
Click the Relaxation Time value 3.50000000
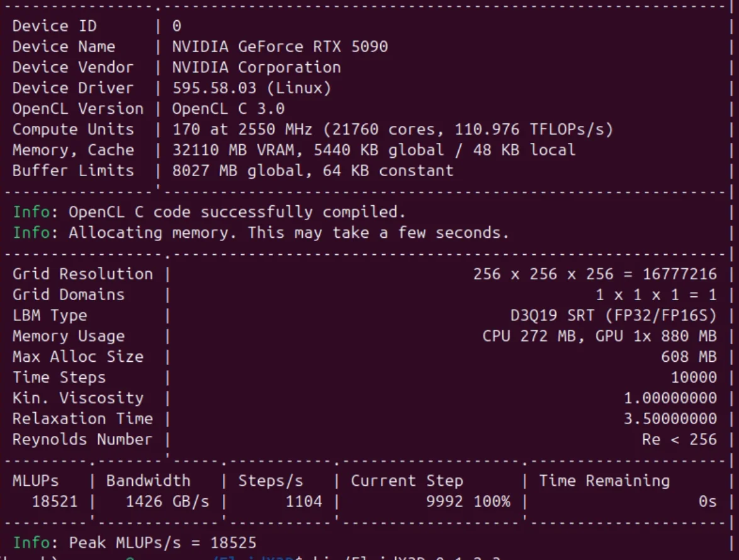[x=670, y=418]
